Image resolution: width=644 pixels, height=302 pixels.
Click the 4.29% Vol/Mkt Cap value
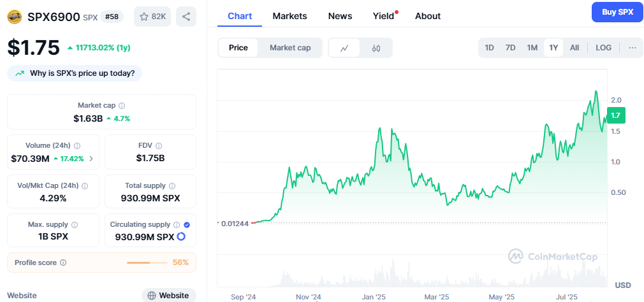pos(53,198)
